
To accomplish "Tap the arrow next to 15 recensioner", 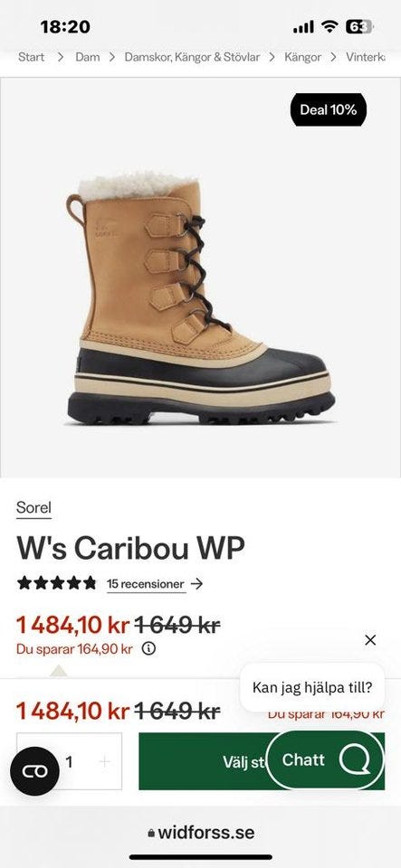I will 196,583.
